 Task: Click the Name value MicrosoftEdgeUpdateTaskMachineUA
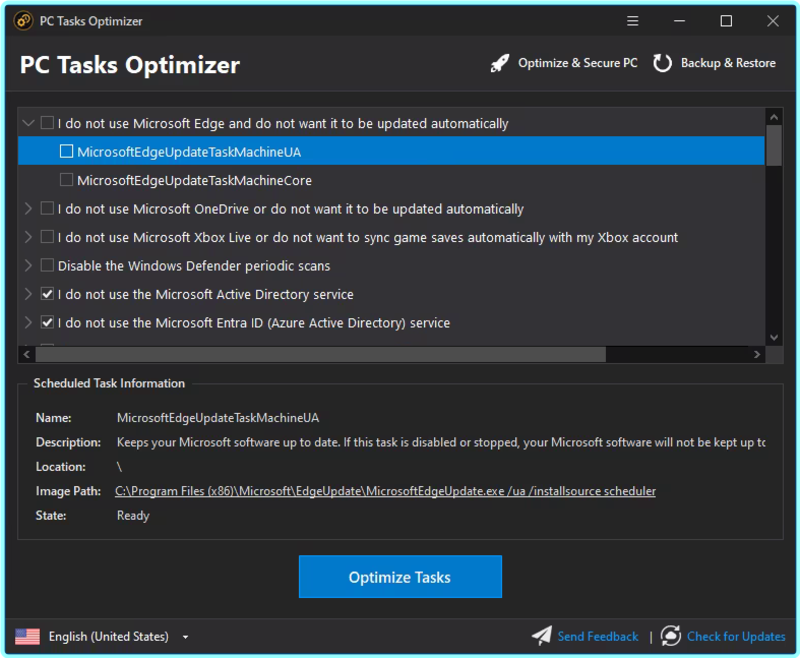(x=218, y=418)
